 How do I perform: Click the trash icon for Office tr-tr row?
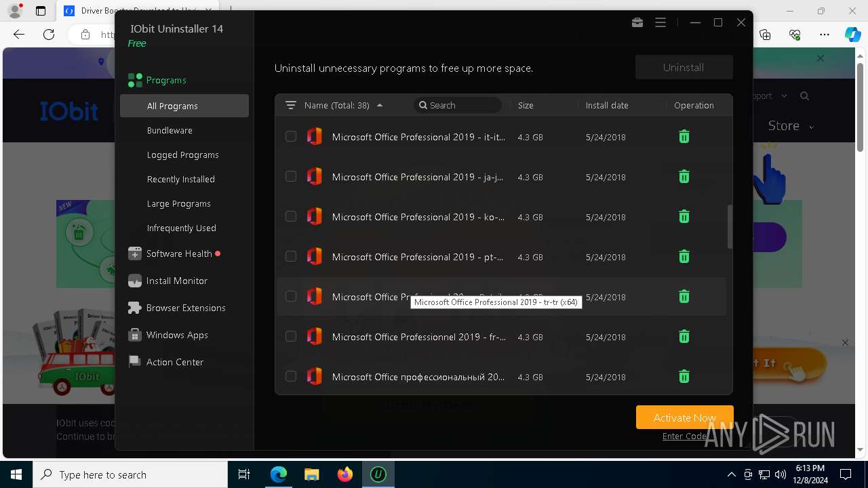[x=684, y=297]
